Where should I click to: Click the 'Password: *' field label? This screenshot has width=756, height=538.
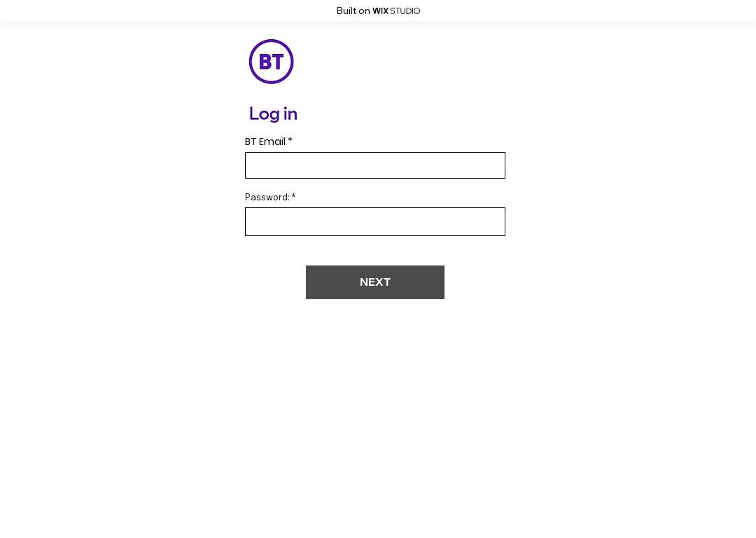click(x=270, y=198)
